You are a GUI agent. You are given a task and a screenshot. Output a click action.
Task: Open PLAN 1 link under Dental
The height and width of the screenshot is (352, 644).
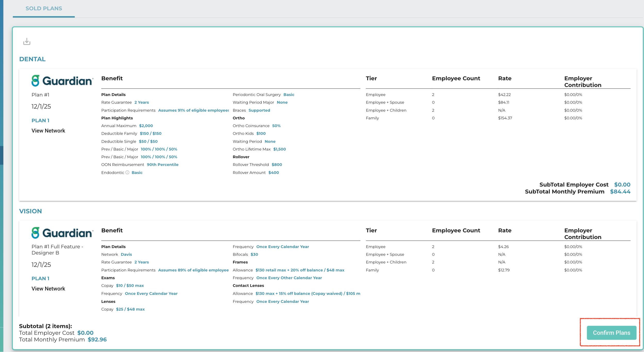(x=40, y=120)
